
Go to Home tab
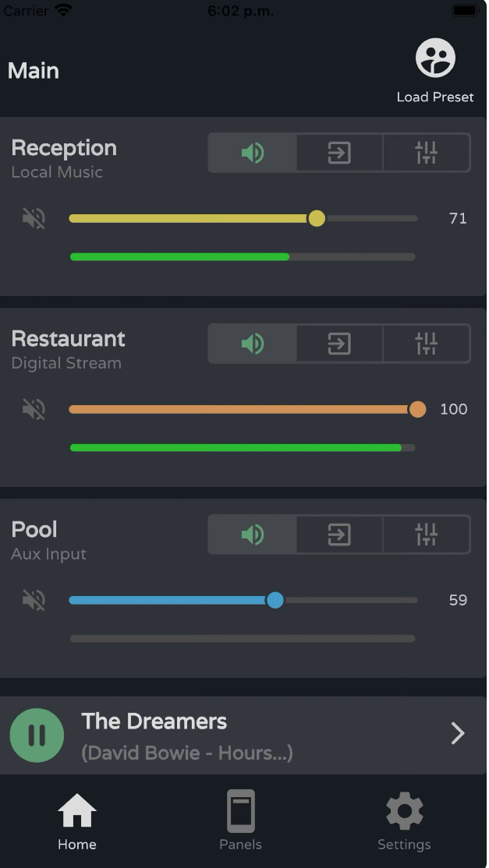[x=77, y=821]
